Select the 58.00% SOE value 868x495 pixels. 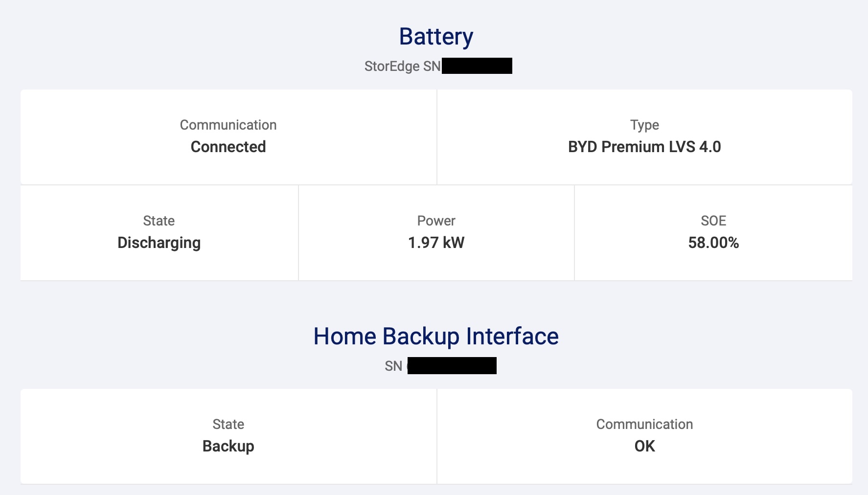713,243
